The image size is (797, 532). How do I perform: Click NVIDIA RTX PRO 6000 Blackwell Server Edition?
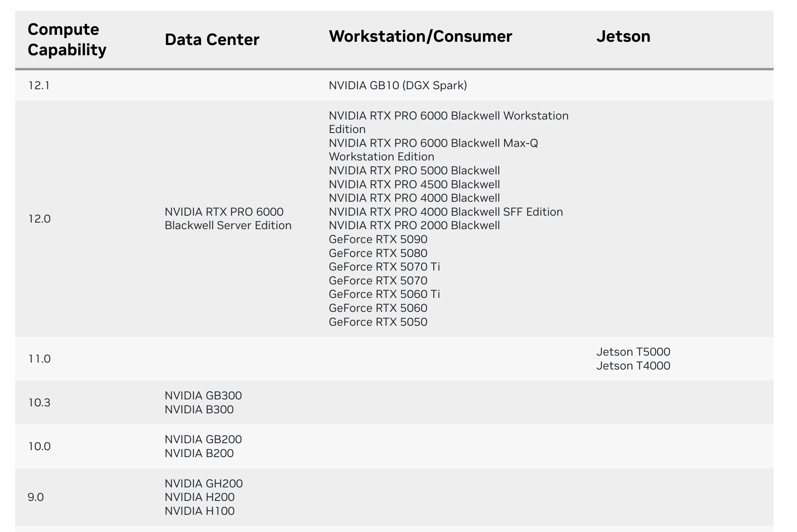(228, 219)
